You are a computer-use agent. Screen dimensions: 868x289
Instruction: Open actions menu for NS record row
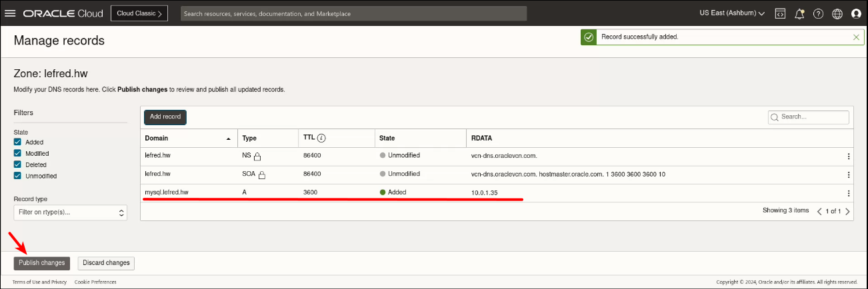tap(849, 156)
